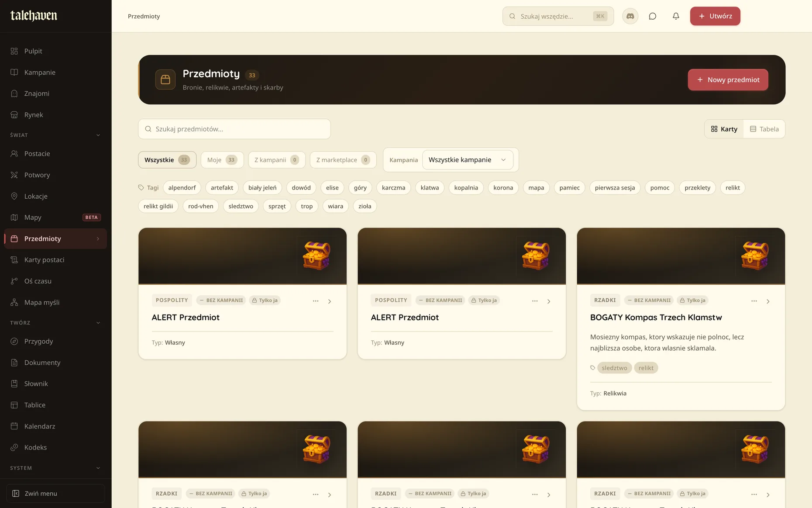The height and width of the screenshot is (508, 812).
Task: Collapse the TWÓRZ sidebar section
Action: point(98,323)
